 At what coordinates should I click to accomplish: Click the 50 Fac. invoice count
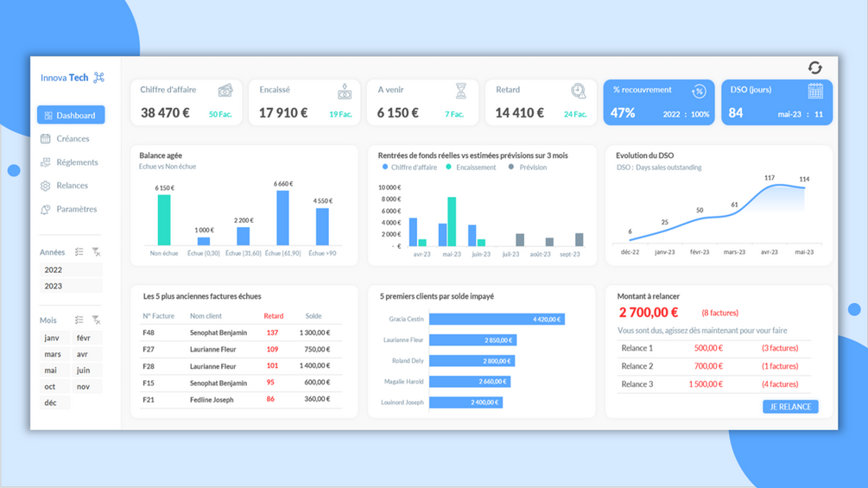point(220,115)
